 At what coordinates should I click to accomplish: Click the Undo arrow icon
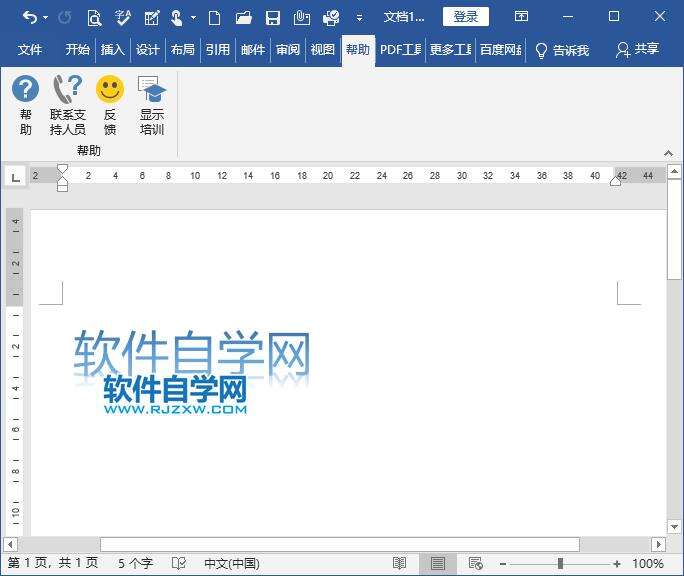(x=30, y=17)
